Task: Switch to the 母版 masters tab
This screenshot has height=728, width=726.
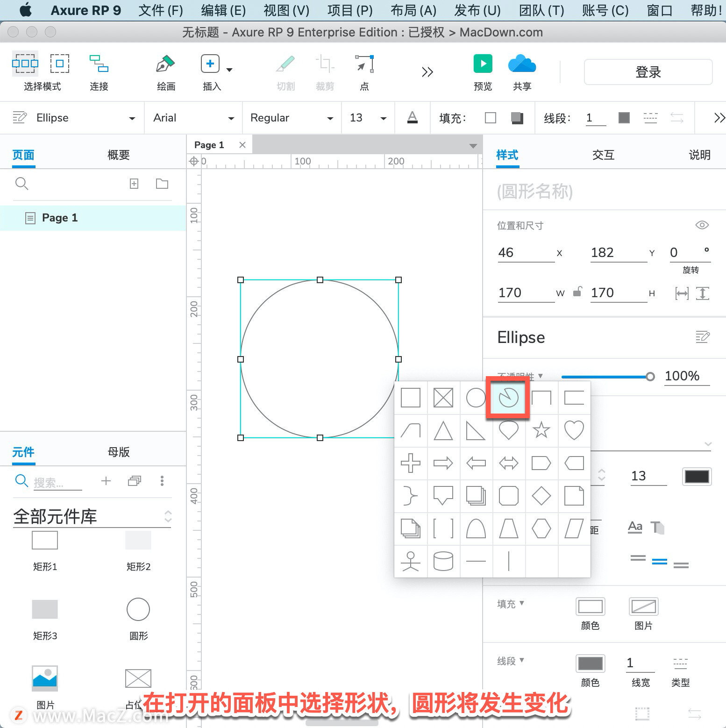Action: [118, 452]
